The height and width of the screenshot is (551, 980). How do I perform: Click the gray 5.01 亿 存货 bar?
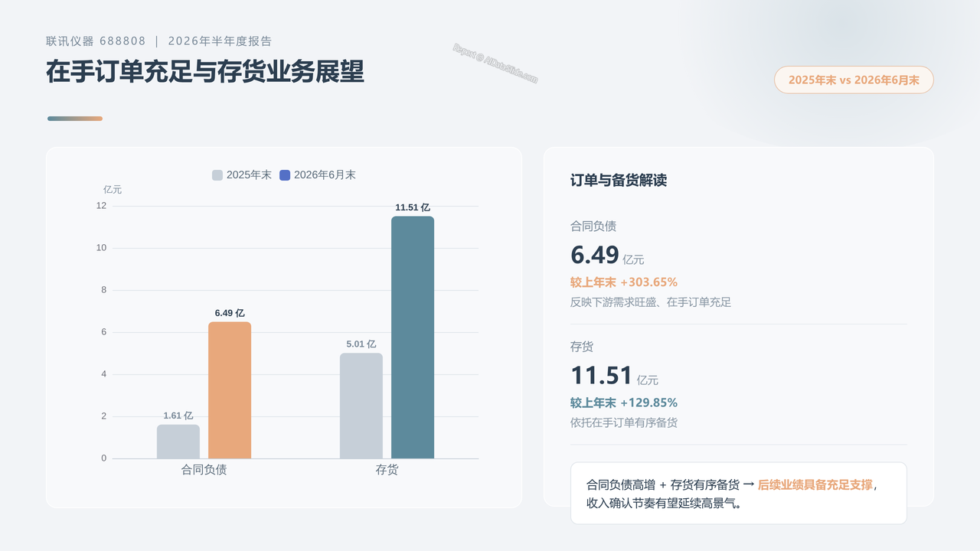point(361,406)
